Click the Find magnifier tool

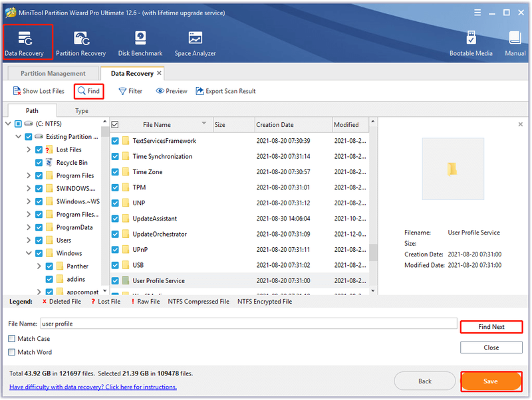click(88, 91)
